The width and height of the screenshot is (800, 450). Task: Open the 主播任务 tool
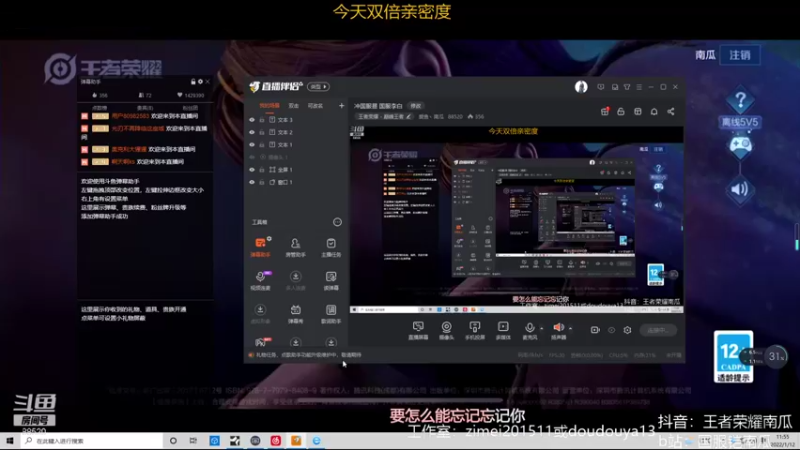pos(331,246)
